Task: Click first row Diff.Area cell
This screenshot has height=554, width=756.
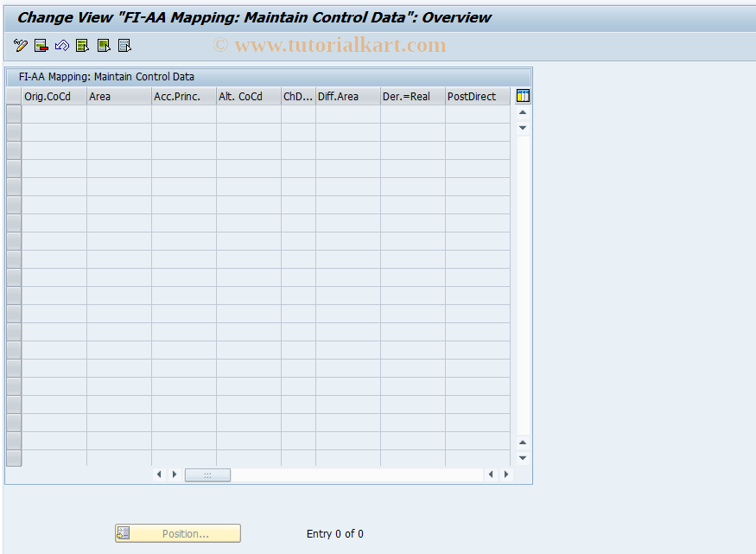Action: (348, 114)
